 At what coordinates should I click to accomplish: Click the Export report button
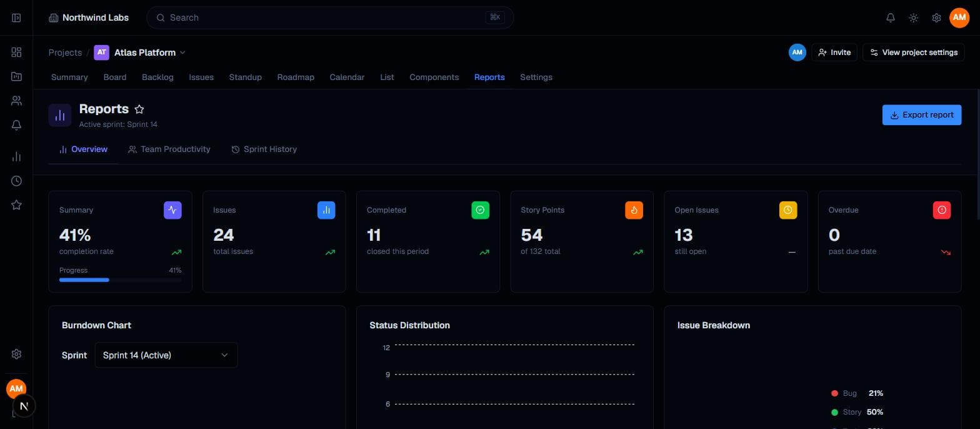pos(922,115)
